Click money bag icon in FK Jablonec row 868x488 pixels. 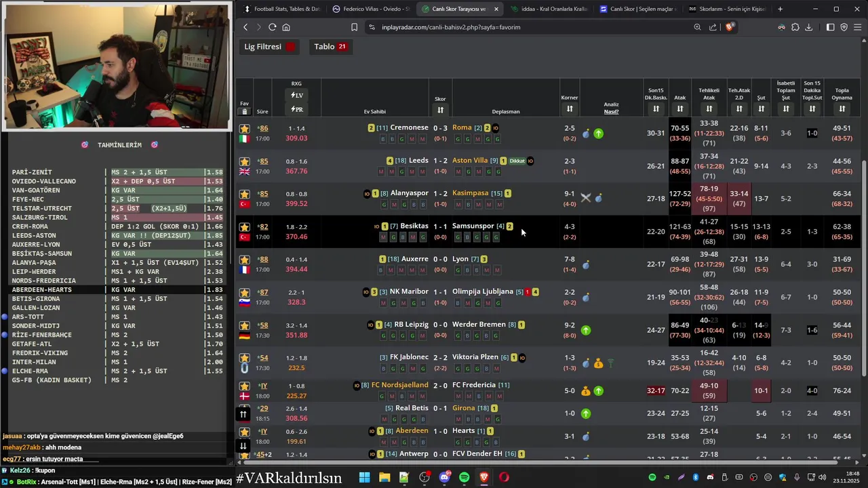[x=598, y=363]
